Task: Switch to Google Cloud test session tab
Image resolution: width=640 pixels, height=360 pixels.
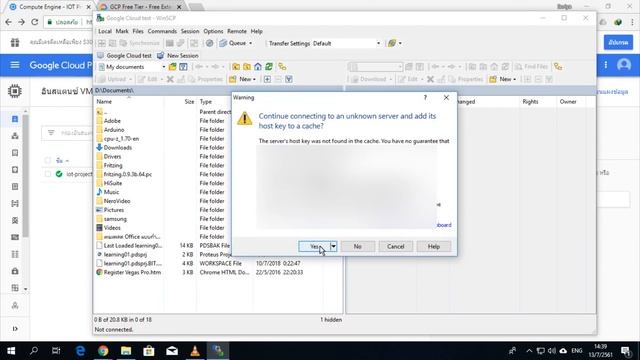Action: coord(124,56)
